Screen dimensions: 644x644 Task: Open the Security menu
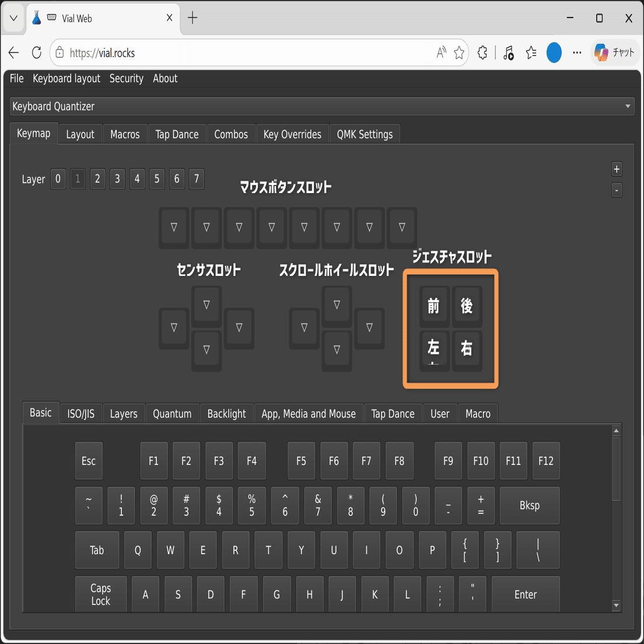(127, 78)
